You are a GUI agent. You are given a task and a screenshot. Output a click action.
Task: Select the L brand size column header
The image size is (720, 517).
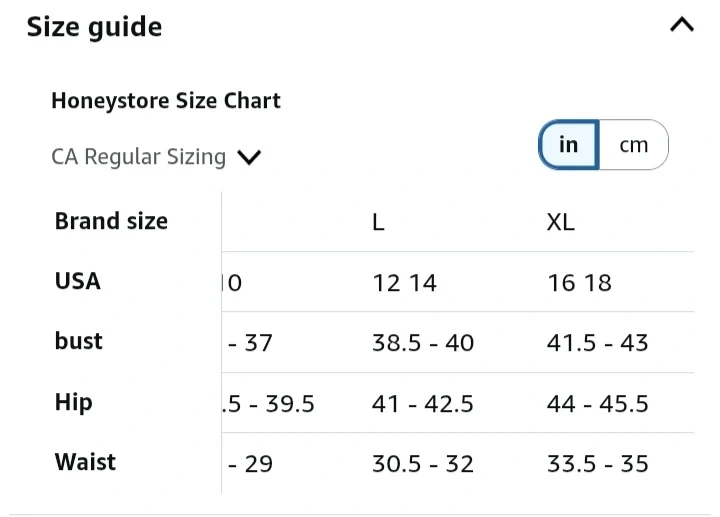pos(378,222)
